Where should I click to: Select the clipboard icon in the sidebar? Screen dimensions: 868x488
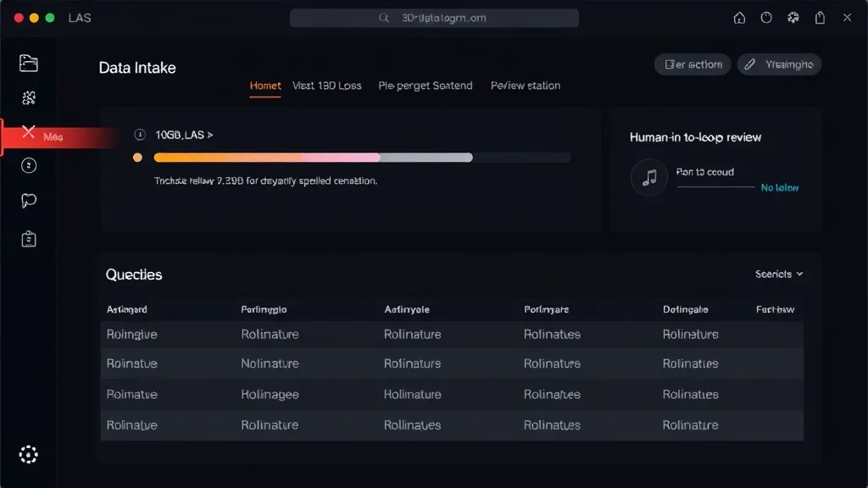(28, 239)
